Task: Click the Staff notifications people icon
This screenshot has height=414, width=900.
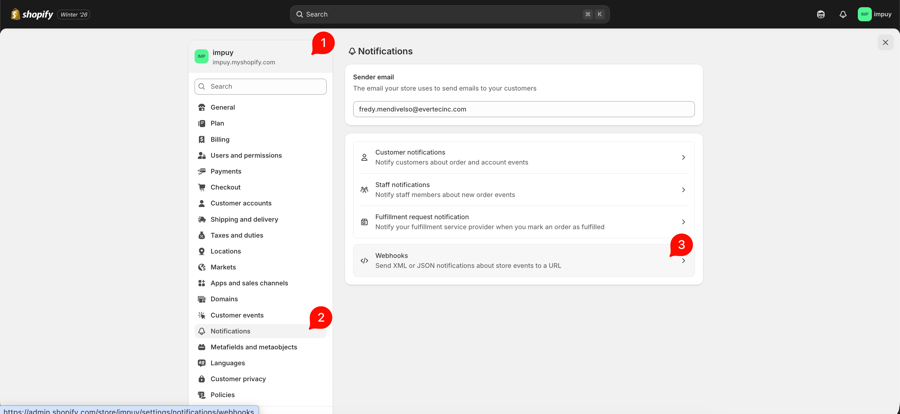Action: tap(364, 190)
